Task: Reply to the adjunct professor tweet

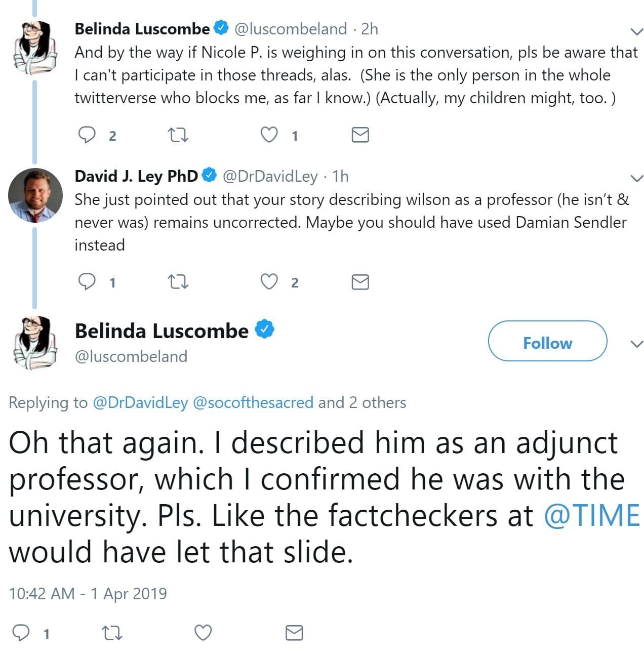Action: [21, 633]
